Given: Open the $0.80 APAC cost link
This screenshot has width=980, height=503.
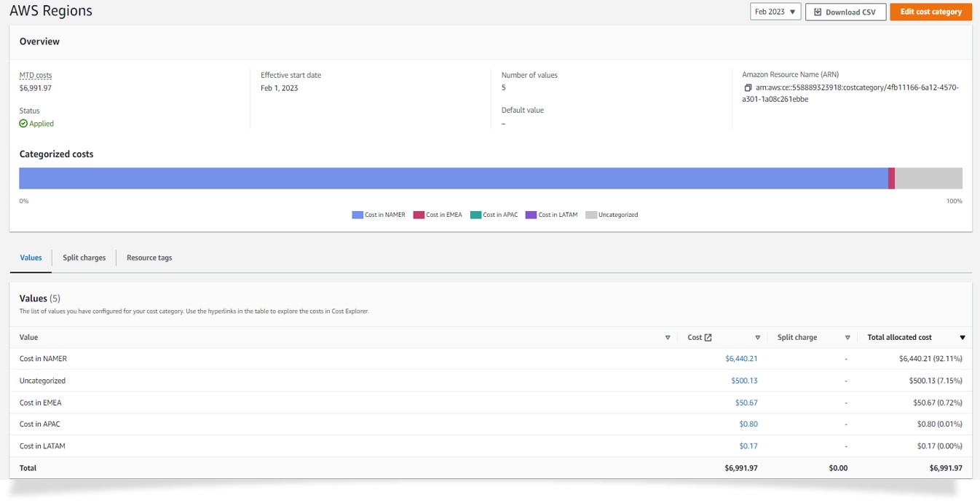Looking at the screenshot, I should pos(748,424).
